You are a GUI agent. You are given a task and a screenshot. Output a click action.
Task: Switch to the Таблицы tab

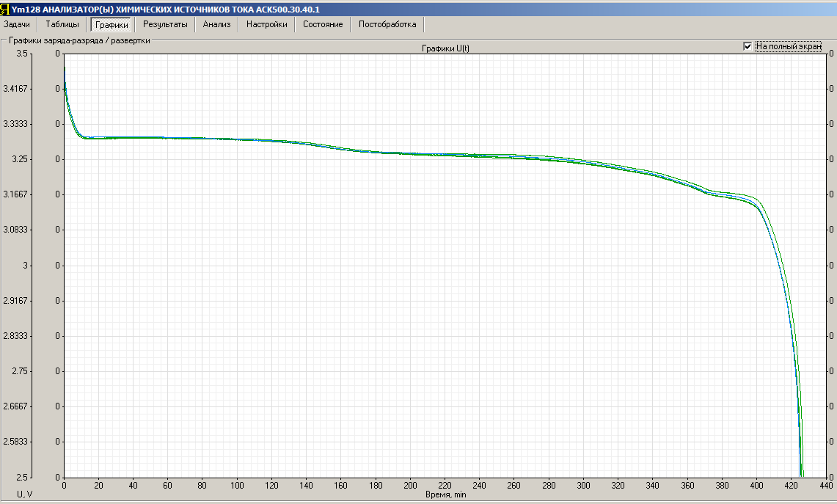click(62, 24)
